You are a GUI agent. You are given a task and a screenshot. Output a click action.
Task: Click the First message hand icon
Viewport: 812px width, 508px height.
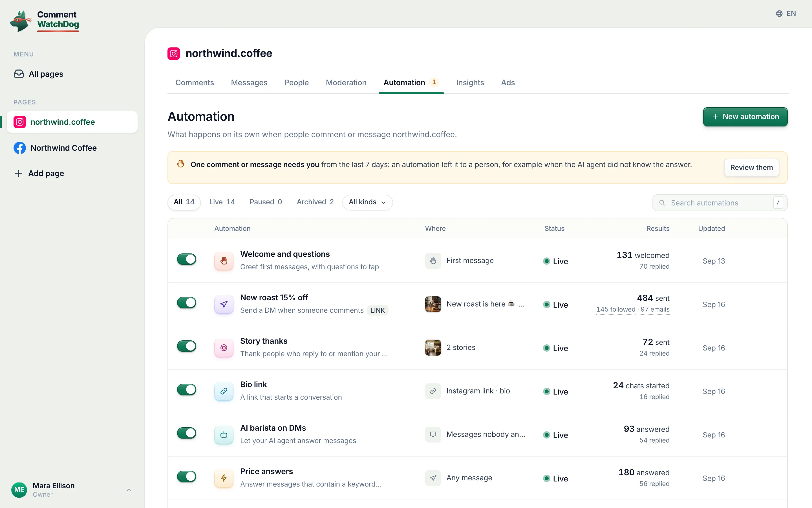point(433,261)
